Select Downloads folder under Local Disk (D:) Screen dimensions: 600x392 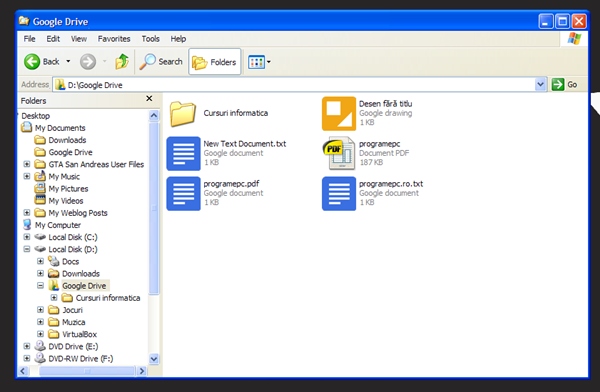81,274
